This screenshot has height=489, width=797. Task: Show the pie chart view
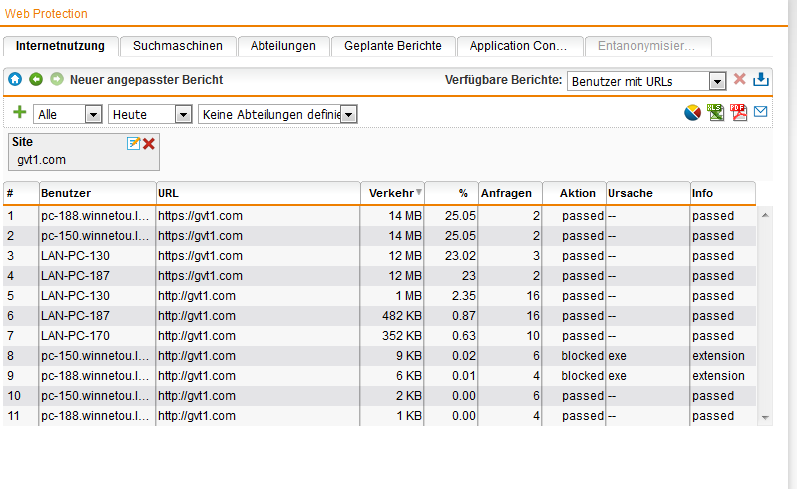pos(692,113)
